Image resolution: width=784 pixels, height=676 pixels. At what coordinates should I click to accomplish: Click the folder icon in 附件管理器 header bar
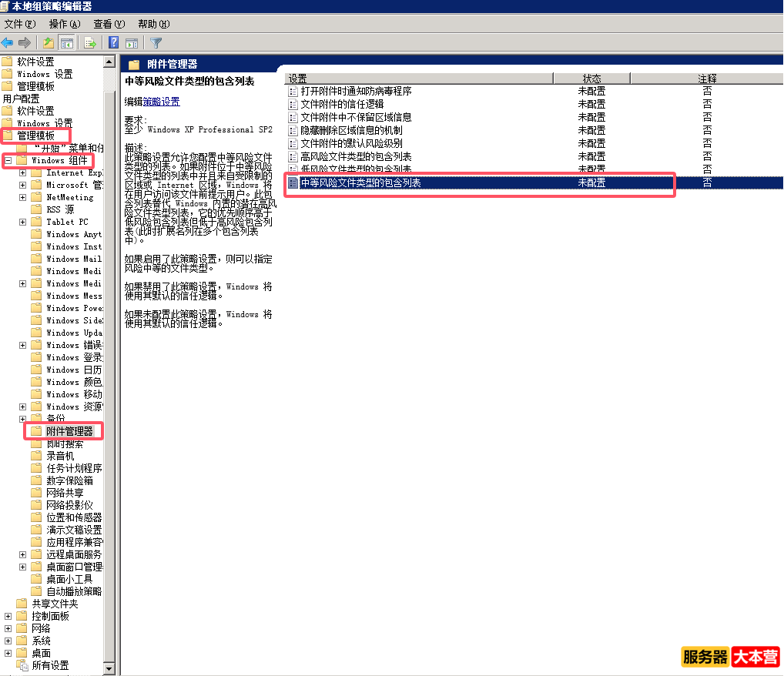[133, 65]
